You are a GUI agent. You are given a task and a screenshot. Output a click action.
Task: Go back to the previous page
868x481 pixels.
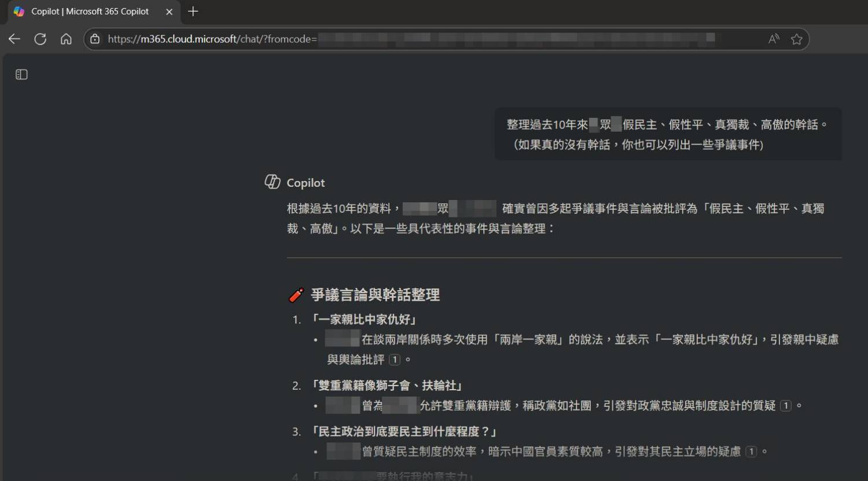[14, 39]
